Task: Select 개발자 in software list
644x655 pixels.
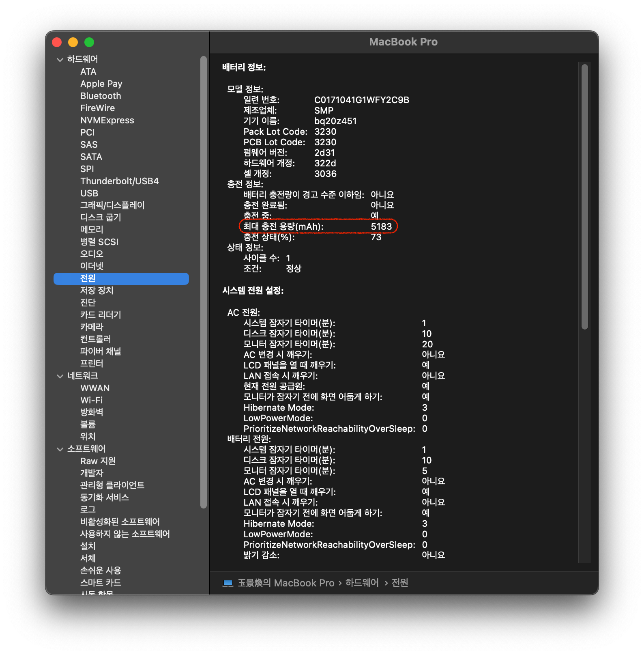Action: click(92, 473)
